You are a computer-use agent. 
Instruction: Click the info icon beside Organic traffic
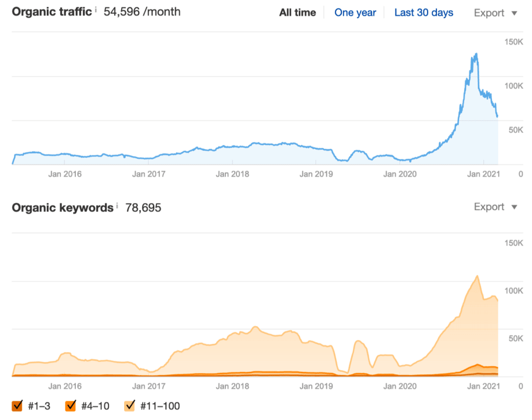[x=96, y=9]
